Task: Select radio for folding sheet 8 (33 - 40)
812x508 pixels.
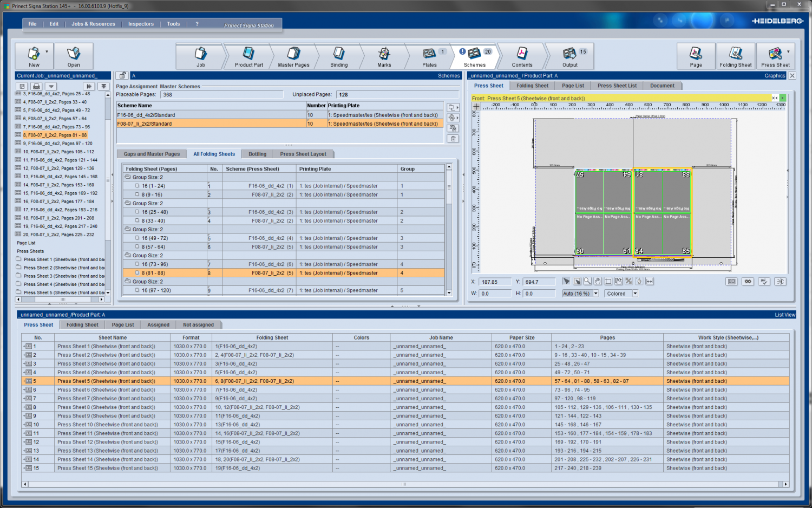Action: 137,220
